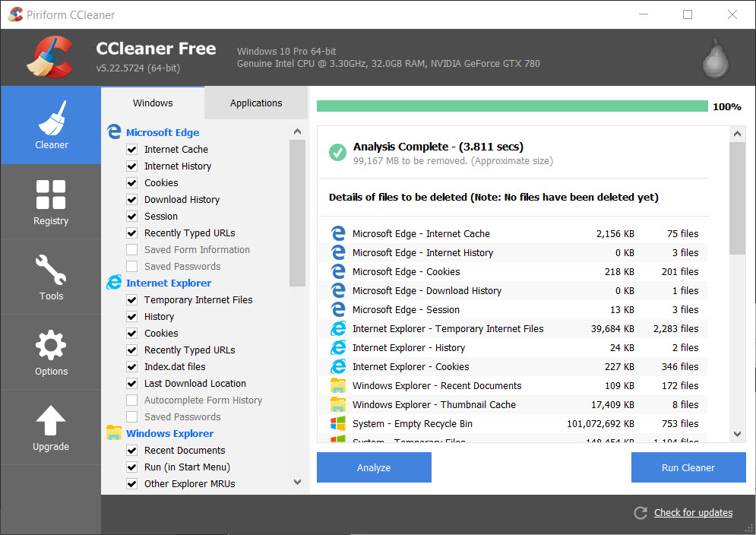The width and height of the screenshot is (756, 535).
Task: Open the Tools wrench section
Action: [51, 277]
